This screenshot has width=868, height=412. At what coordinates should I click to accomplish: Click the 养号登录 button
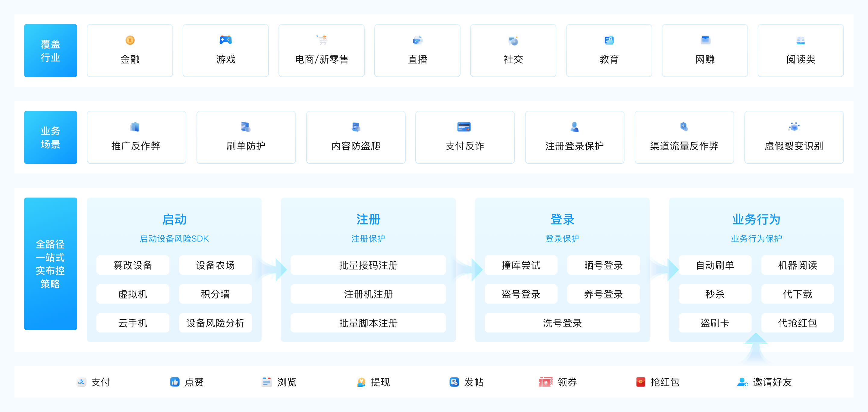pyautogui.click(x=603, y=294)
